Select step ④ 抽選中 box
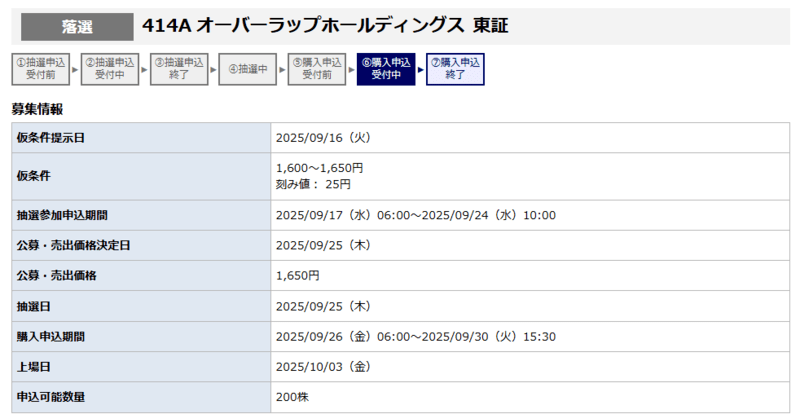This screenshot has height=414, width=800. (246, 69)
